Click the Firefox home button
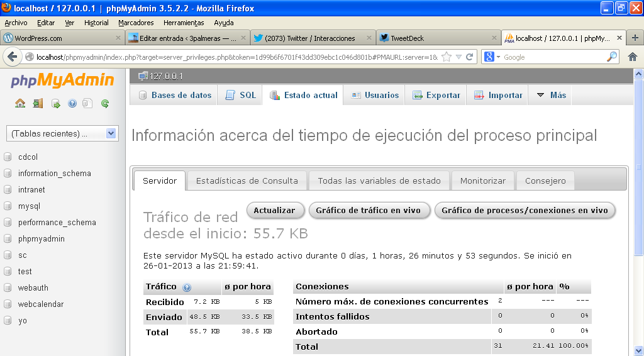This screenshot has height=356, width=644. point(633,57)
